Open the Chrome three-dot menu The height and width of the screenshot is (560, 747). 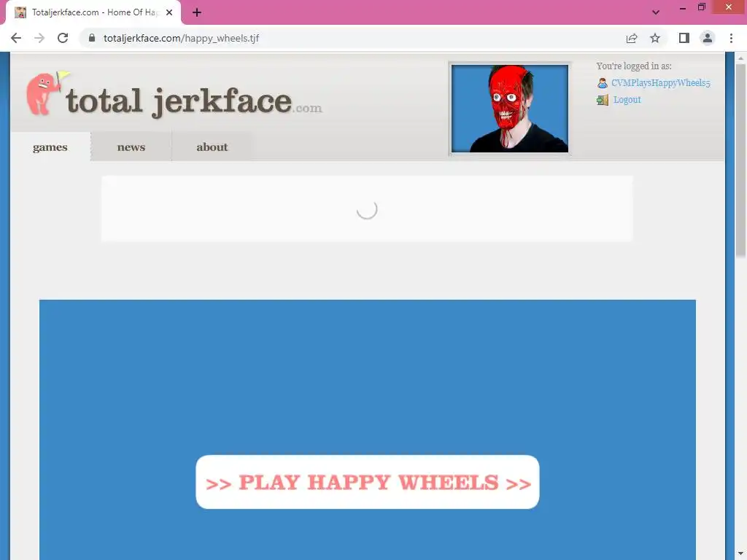pyautogui.click(x=731, y=38)
